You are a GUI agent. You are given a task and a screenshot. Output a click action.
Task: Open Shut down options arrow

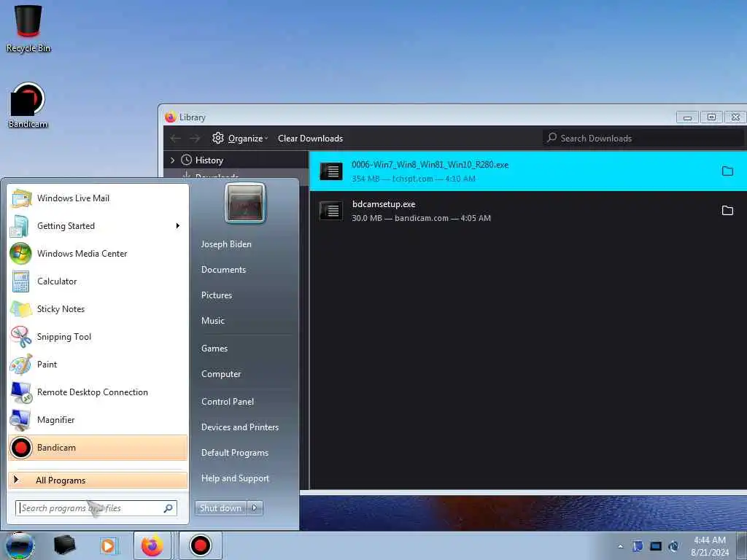(255, 508)
